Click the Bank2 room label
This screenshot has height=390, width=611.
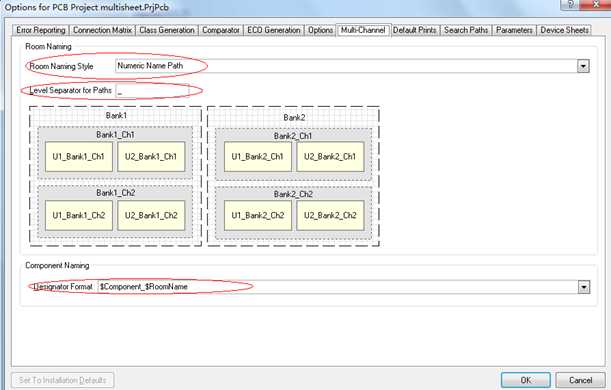coord(294,118)
